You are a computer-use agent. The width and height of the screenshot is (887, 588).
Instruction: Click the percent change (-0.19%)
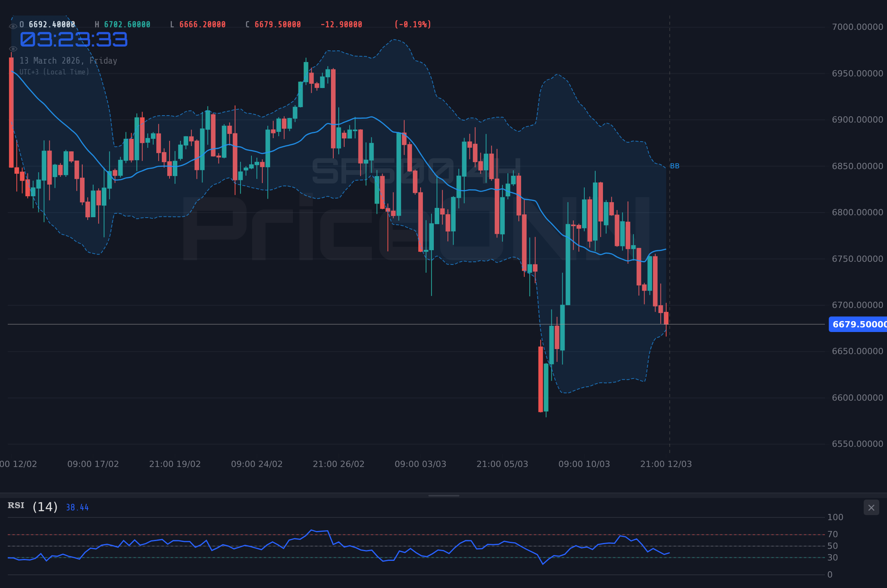click(413, 24)
